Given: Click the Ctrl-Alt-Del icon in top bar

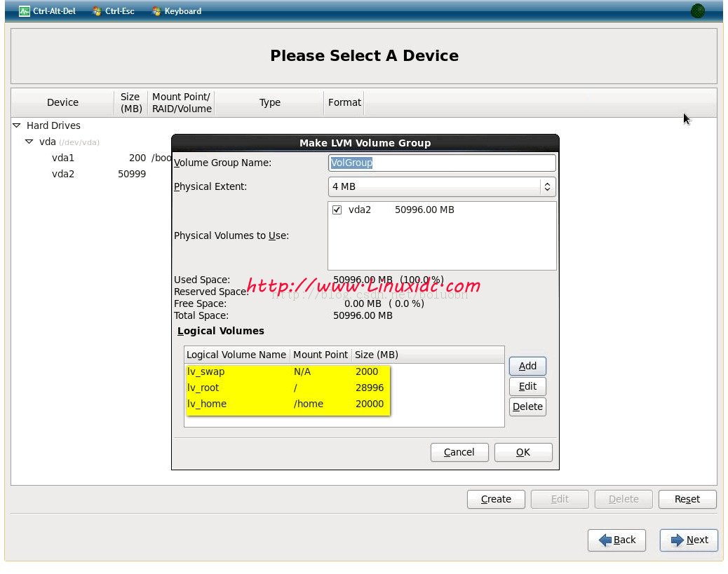Looking at the screenshot, I should coord(25,11).
